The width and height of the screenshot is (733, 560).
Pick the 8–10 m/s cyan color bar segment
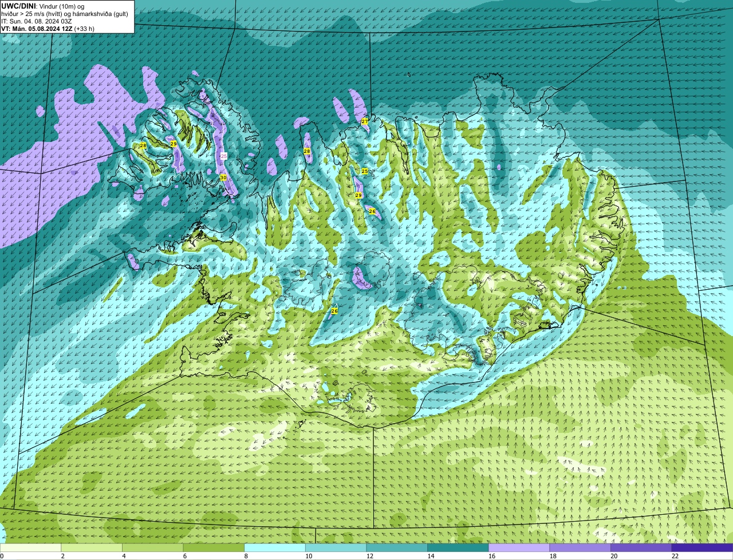[x=275, y=547]
